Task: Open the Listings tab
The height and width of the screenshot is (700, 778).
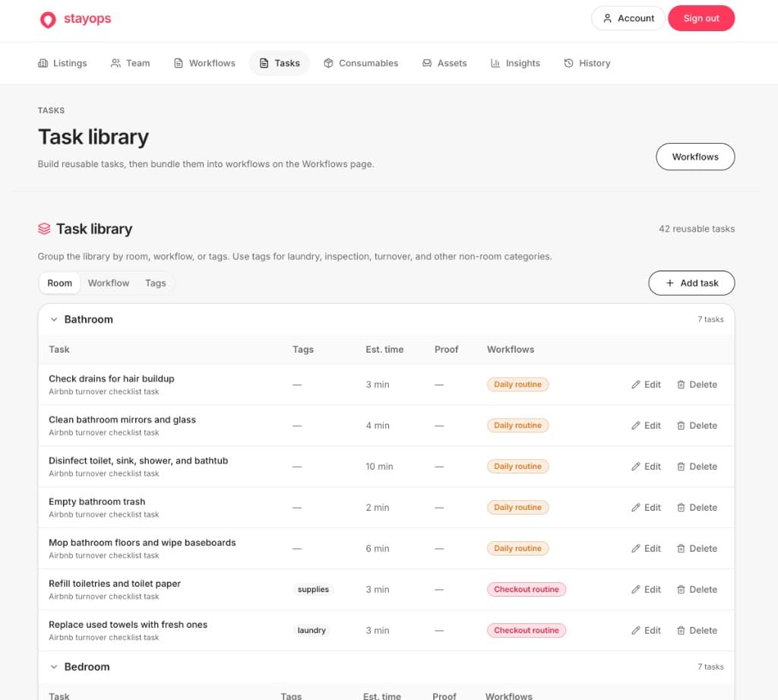Action: tap(62, 63)
